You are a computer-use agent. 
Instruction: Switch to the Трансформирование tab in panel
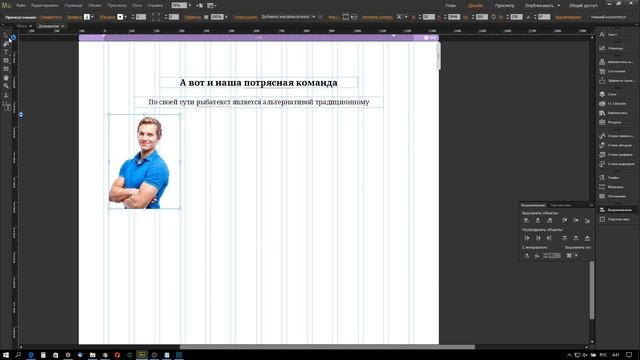tap(560, 205)
